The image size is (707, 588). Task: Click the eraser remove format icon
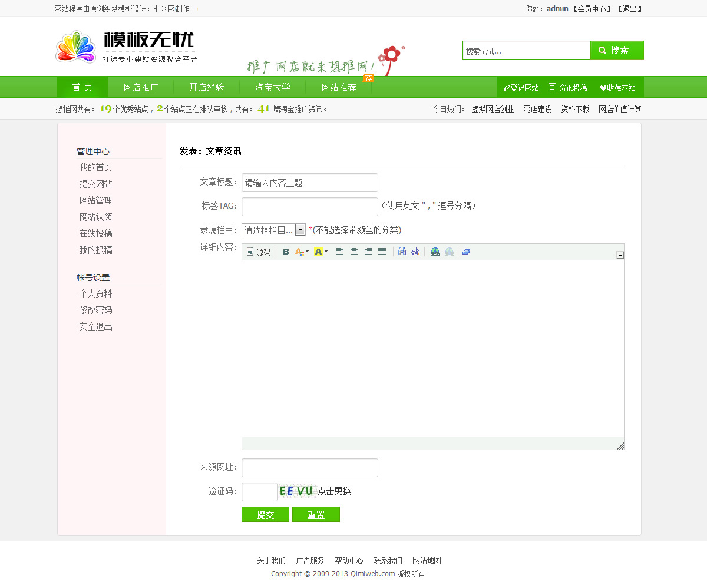pos(466,252)
